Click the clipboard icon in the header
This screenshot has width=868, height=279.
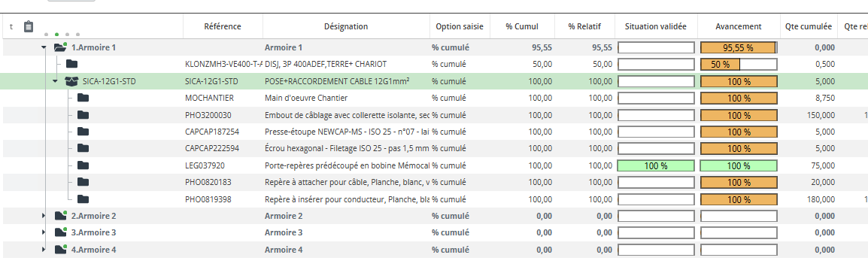(29, 26)
